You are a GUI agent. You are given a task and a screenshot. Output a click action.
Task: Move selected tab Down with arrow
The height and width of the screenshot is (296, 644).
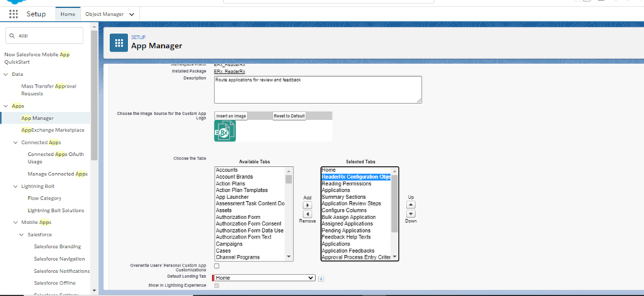point(411,213)
